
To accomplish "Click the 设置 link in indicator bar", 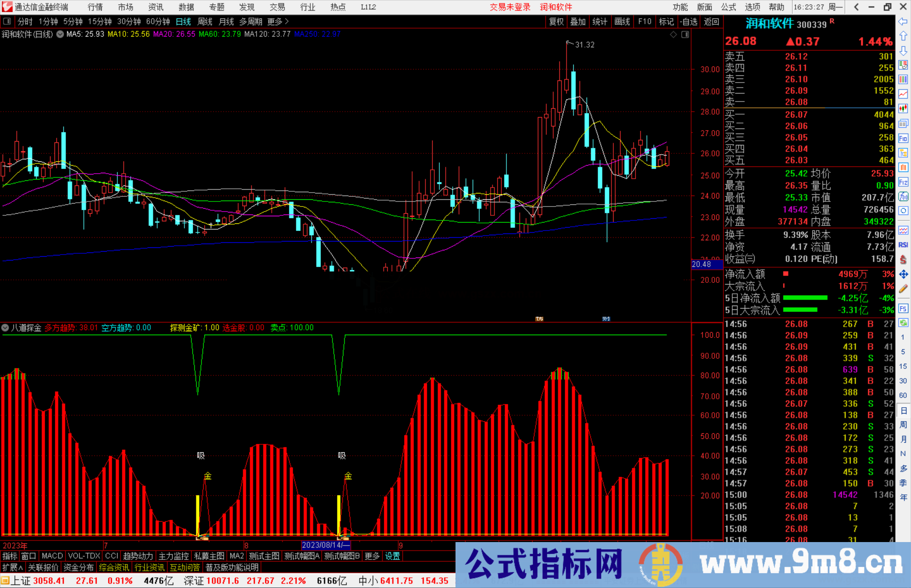I will tap(392, 556).
